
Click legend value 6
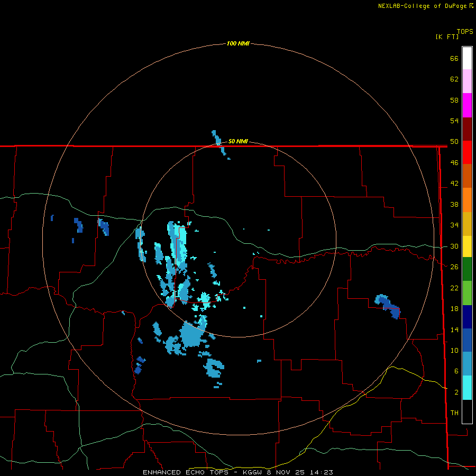point(456,371)
